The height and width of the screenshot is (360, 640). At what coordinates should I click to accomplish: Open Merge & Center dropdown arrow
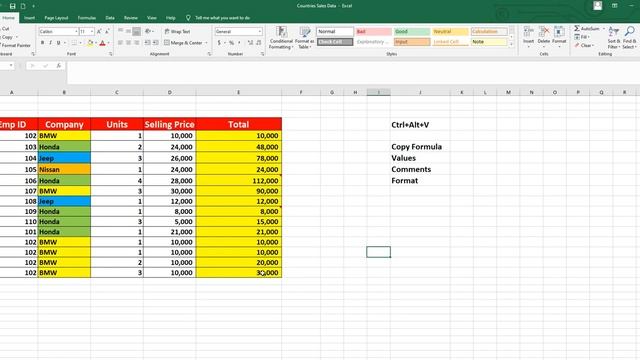(206, 43)
